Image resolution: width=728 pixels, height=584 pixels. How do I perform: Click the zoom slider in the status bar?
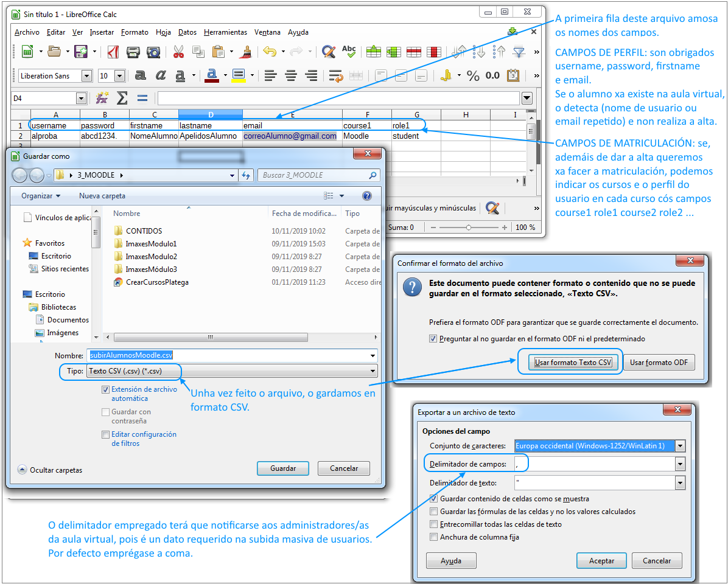click(468, 228)
